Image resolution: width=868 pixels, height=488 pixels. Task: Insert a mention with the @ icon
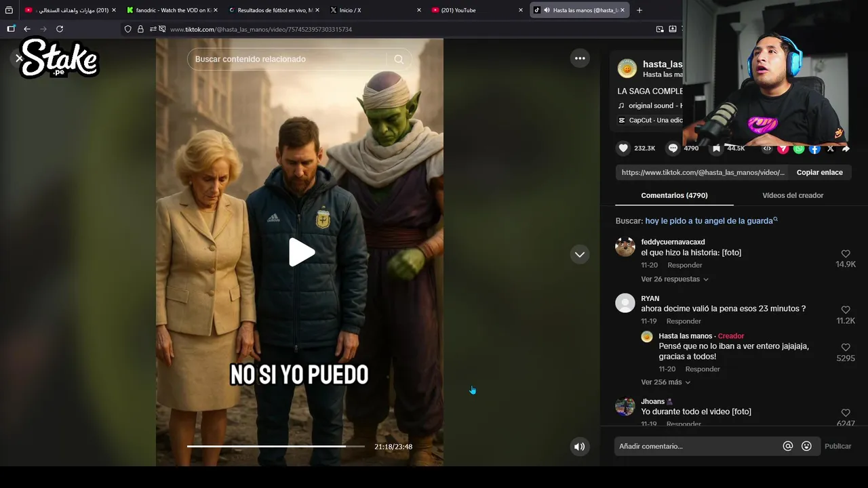pos(788,446)
